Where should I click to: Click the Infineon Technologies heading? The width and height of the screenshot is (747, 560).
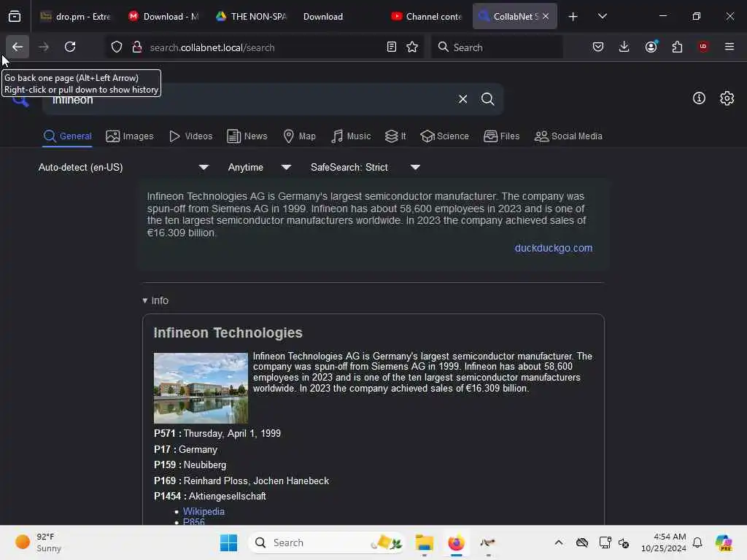click(228, 332)
